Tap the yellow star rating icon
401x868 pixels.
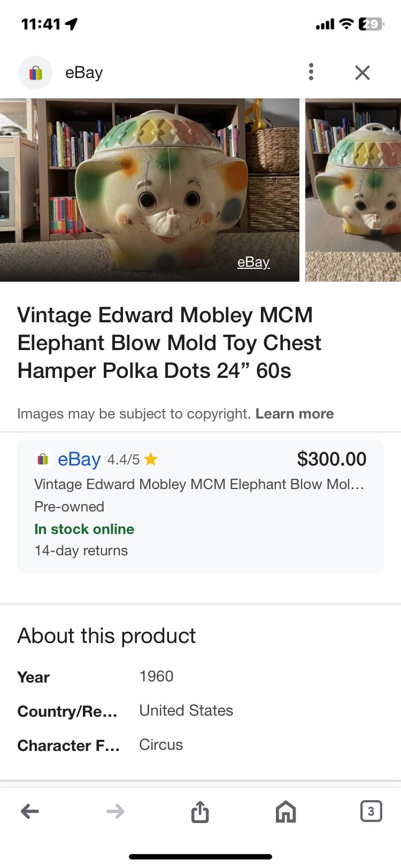tap(151, 459)
